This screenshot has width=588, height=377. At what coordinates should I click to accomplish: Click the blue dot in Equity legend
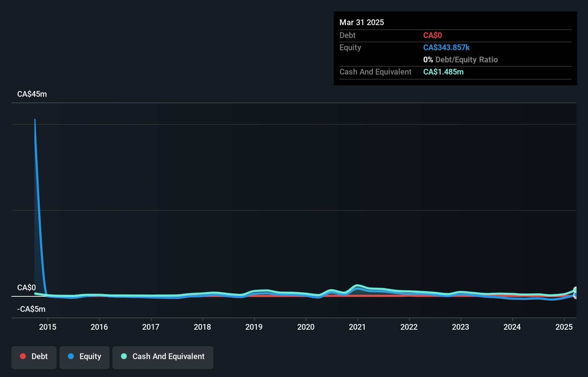coord(71,356)
